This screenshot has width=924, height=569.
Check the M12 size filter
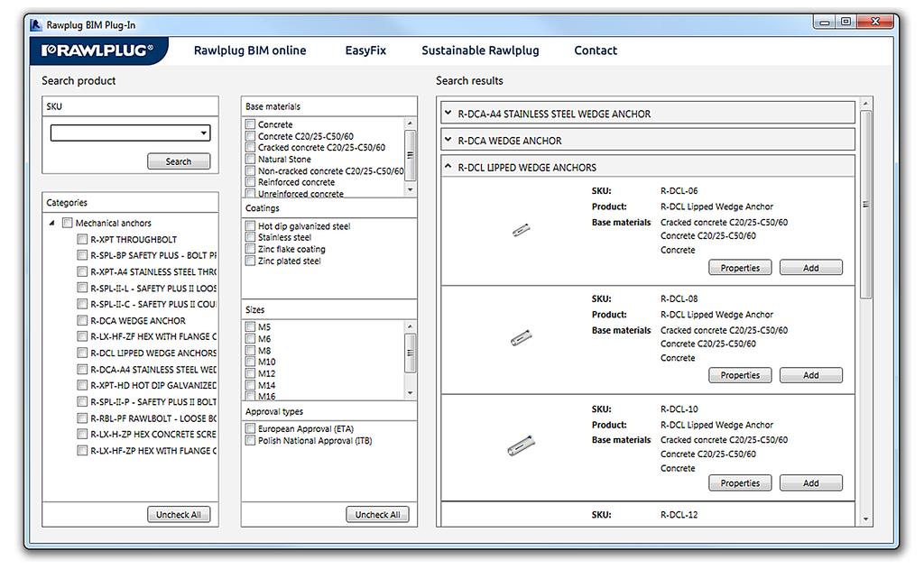(251, 373)
